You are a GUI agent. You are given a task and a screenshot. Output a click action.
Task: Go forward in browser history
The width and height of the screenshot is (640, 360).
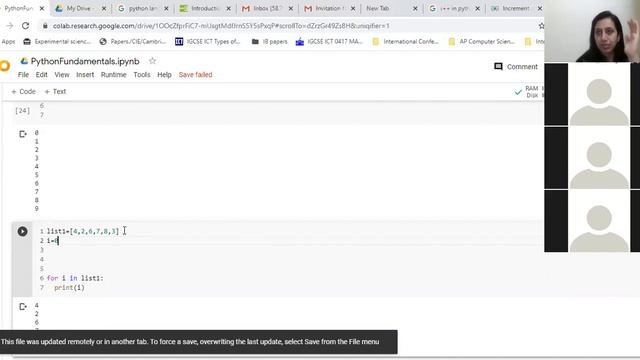point(9,26)
